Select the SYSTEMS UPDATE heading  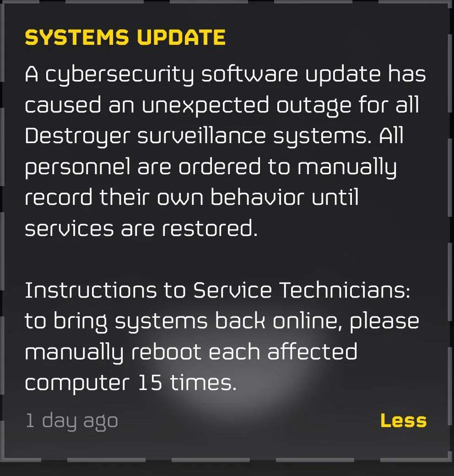coord(125,37)
